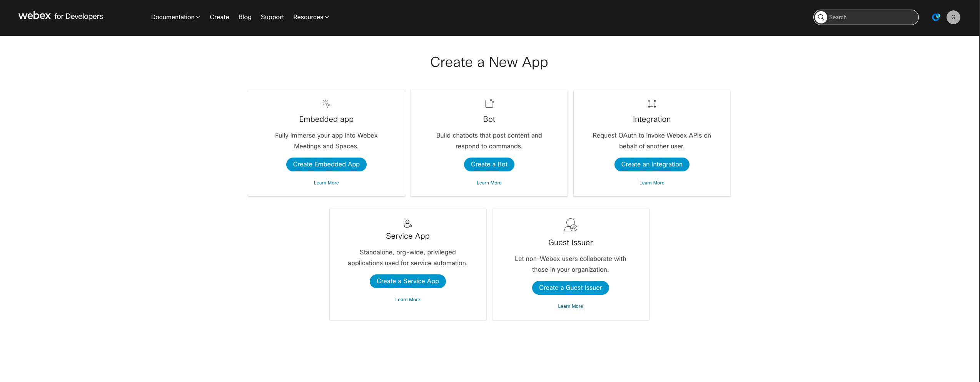Open Learn More under Service App

tap(408, 300)
